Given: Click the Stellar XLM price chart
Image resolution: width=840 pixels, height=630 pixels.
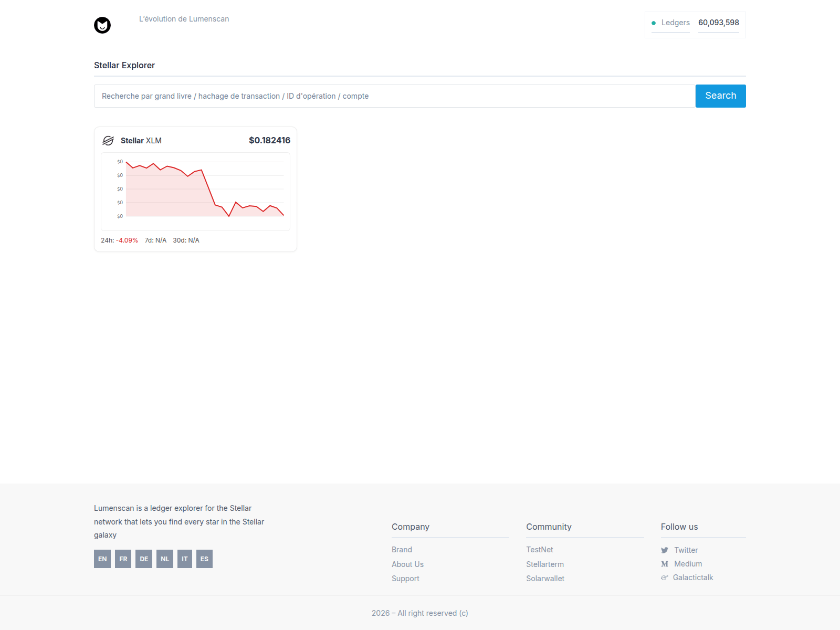Looking at the screenshot, I should click(195, 192).
